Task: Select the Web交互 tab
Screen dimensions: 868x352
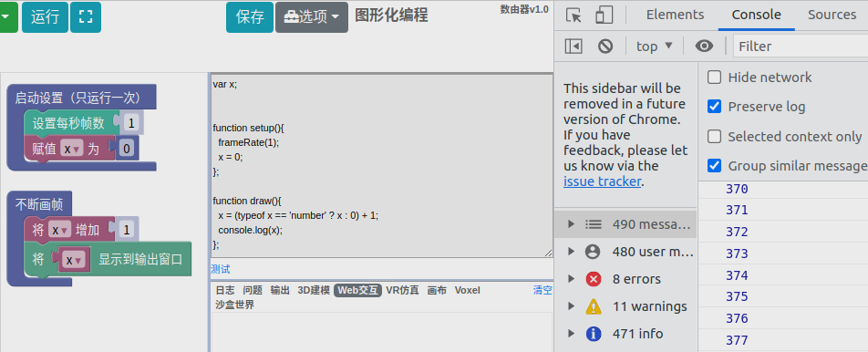Action: (357, 290)
